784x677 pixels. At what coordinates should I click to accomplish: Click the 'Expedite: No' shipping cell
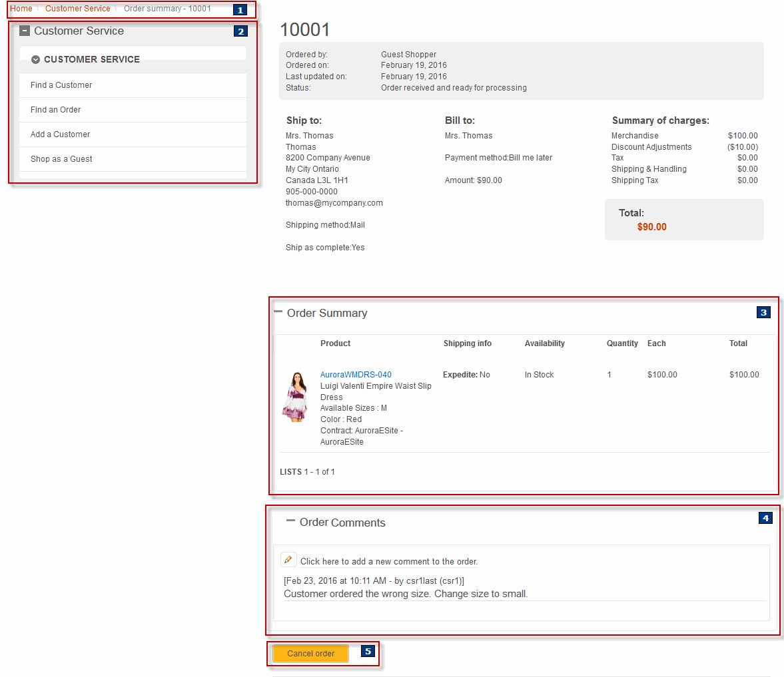click(466, 375)
